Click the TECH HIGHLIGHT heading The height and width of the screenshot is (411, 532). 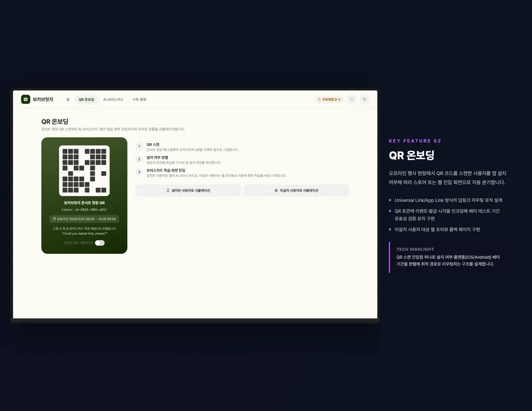pos(415,249)
